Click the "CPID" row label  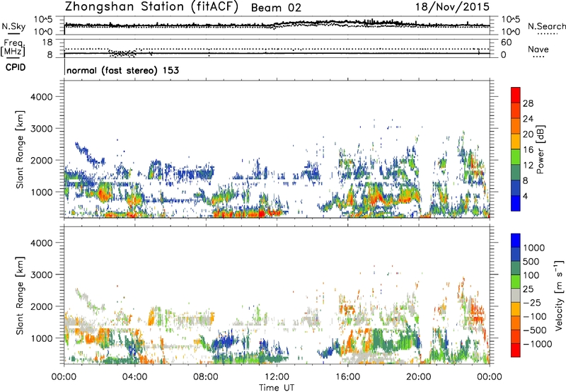[16, 67]
